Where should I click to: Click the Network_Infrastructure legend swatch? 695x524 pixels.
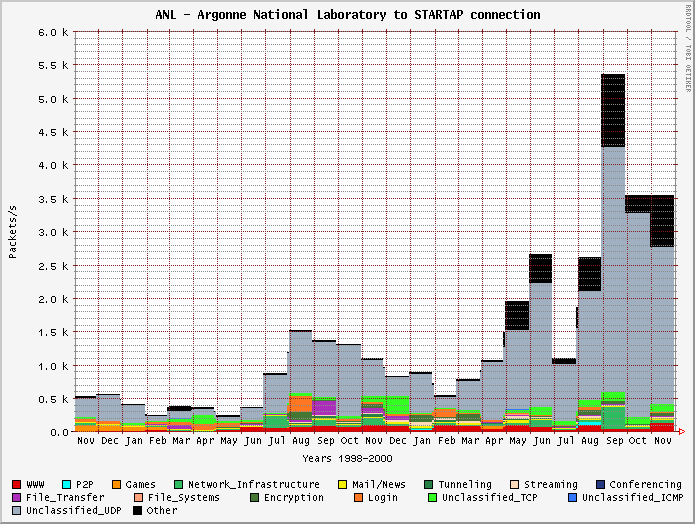point(179,485)
